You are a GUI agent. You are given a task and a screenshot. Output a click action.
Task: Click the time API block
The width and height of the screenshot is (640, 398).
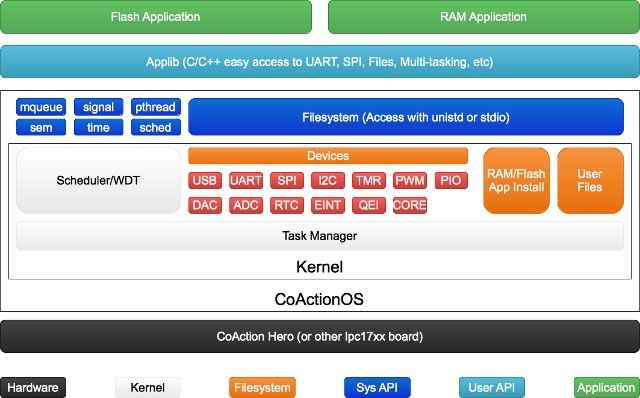(x=98, y=127)
